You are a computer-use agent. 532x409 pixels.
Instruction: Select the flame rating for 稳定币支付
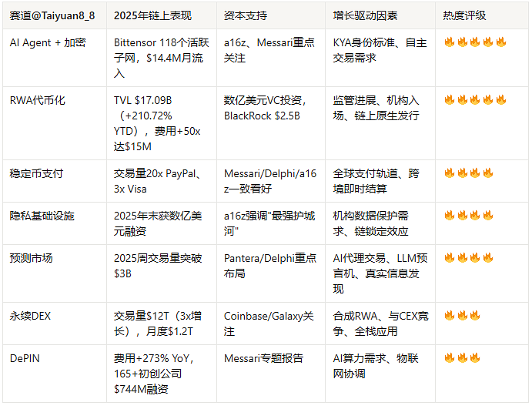coord(469,173)
